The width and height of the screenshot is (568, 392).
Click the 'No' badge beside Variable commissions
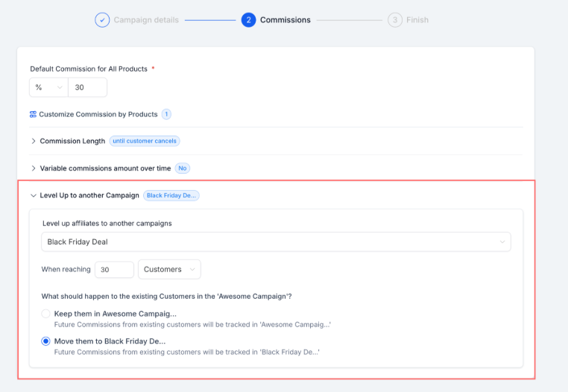tap(182, 168)
